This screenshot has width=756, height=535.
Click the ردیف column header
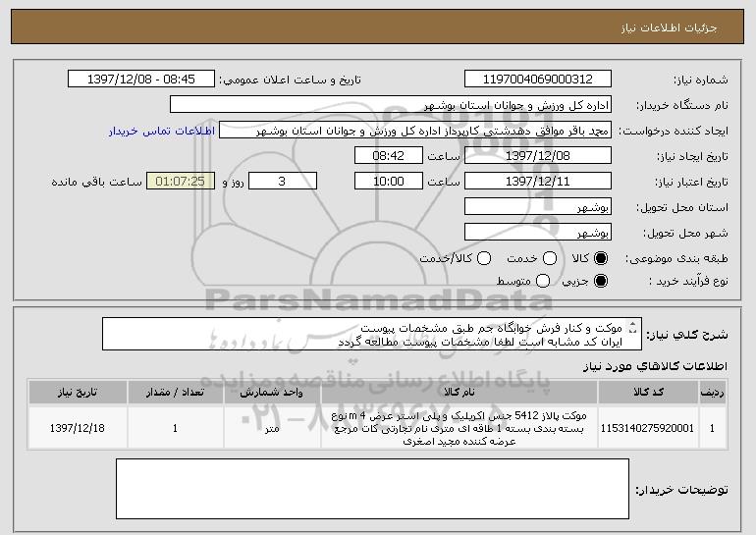point(712,393)
